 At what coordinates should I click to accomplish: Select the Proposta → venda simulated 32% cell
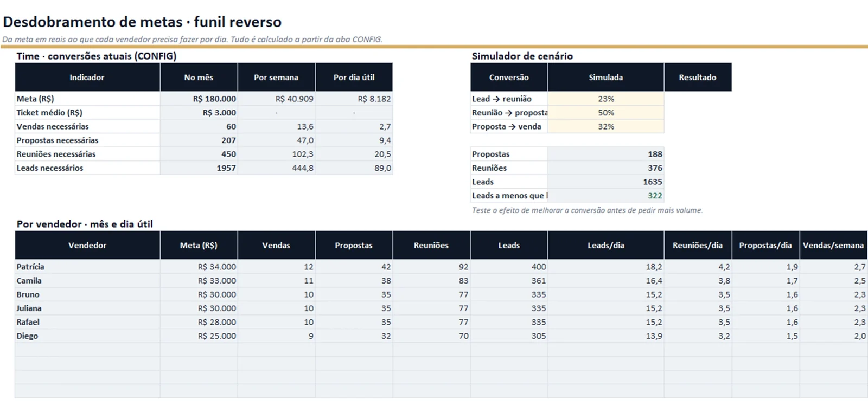click(606, 126)
